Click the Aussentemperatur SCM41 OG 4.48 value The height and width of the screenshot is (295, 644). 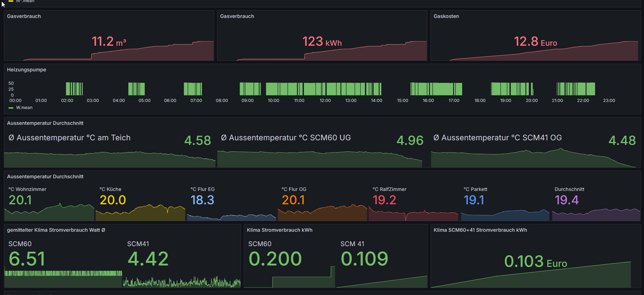click(x=622, y=141)
